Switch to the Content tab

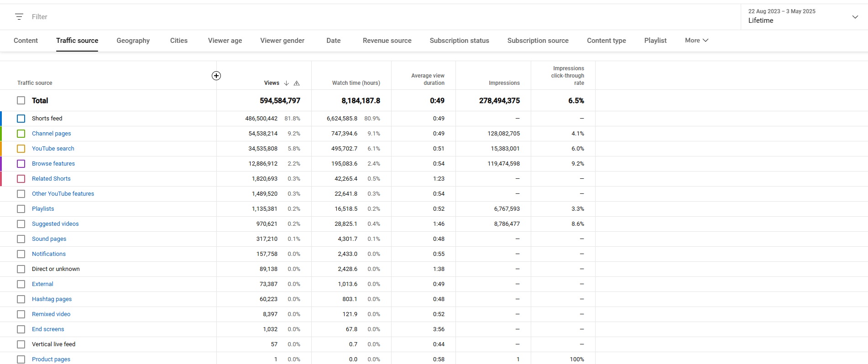pyautogui.click(x=26, y=41)
